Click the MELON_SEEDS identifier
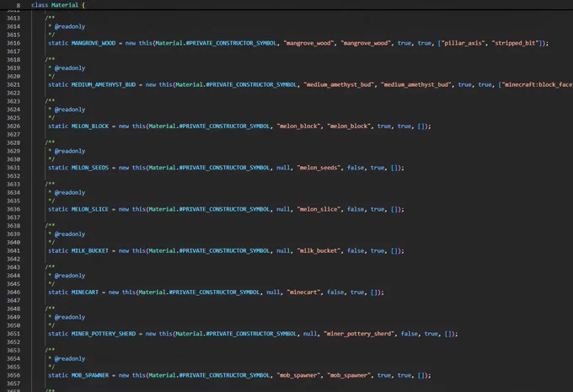Viewport: 573px width, 392px height. click(x=90, y=168)
